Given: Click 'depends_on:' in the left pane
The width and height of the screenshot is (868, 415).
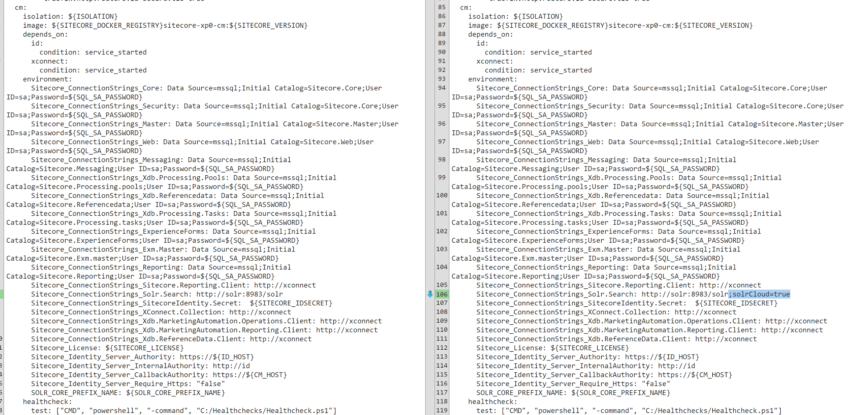Looking at the screenshot, I should pos(45,34).
